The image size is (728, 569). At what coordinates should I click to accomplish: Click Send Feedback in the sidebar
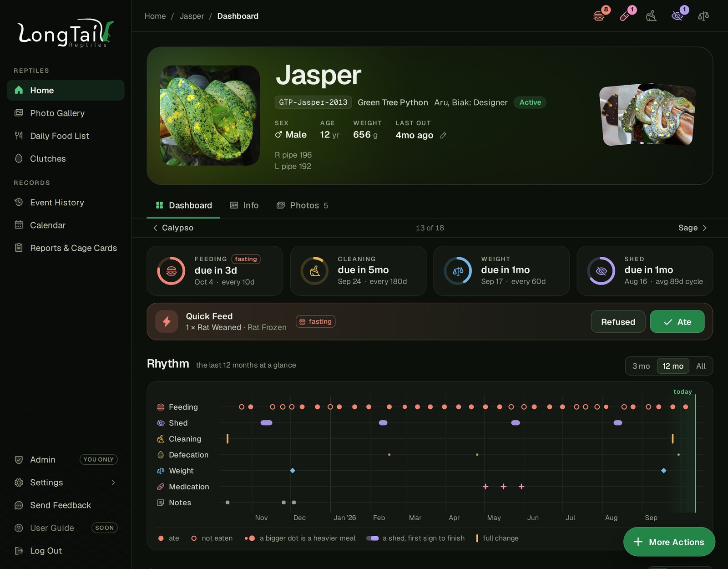pos(66,505)
